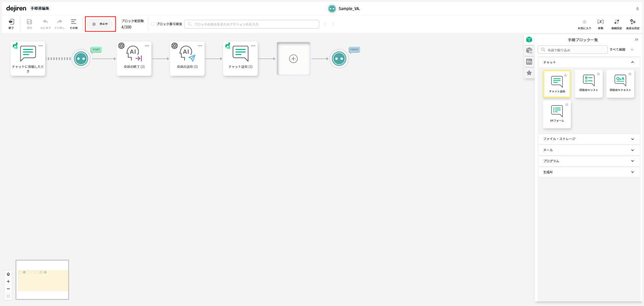
Task: Toggle the 停止中 status switch
Action: 100,24
